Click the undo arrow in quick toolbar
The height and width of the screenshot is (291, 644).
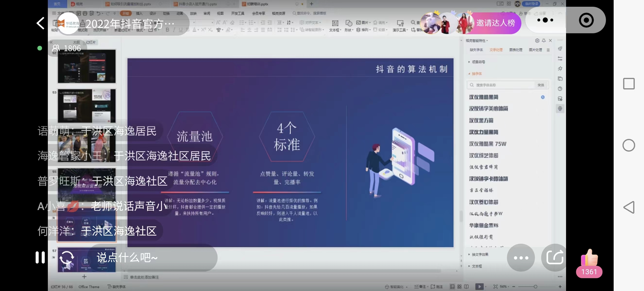click(99, 13)
